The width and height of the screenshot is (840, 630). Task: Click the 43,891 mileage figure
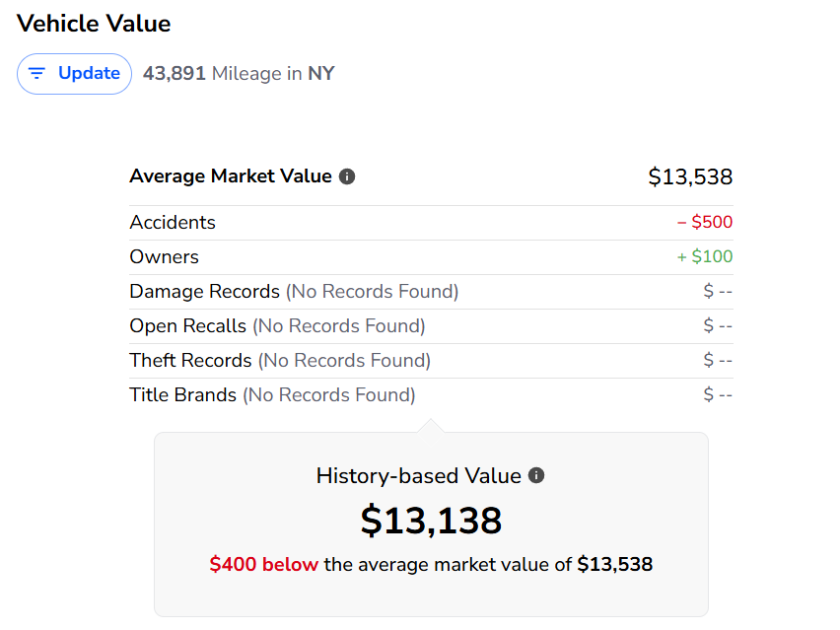click(174, 73)
